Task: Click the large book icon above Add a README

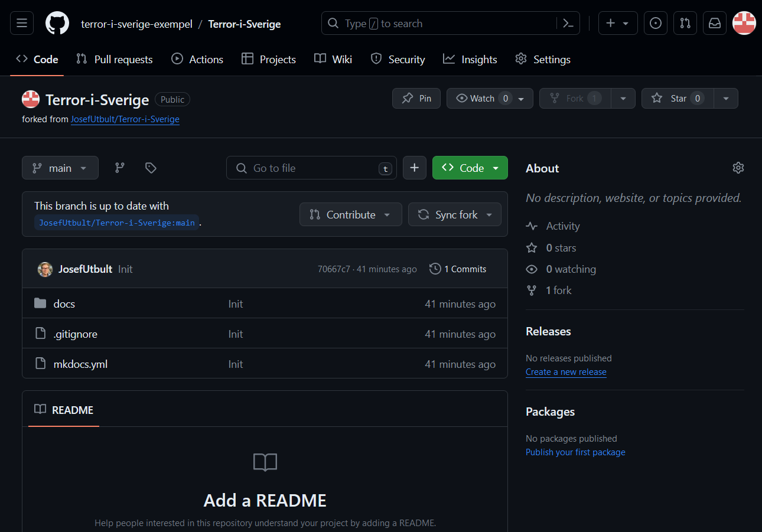Action: 265,462
